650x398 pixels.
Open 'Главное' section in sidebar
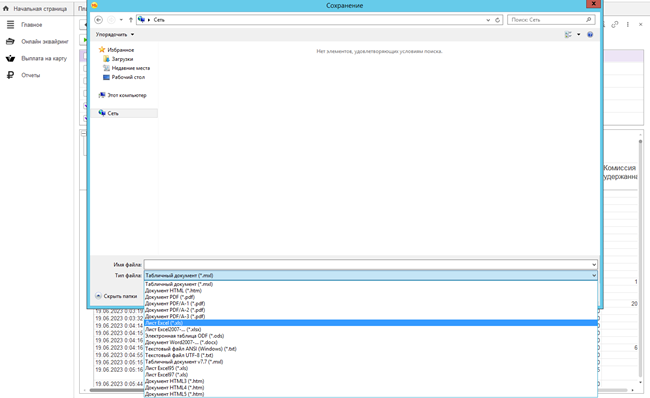pyautogui.click(x=32, y=25)
